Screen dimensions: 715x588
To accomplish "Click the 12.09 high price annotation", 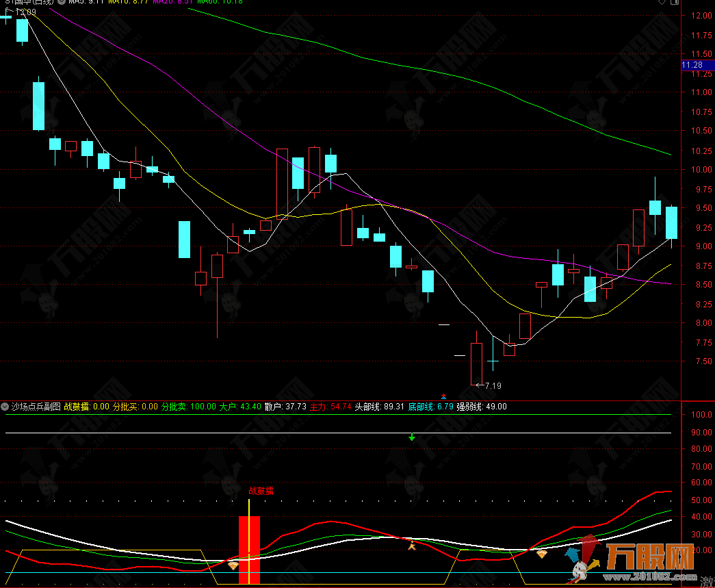I will tap(25, 12).
